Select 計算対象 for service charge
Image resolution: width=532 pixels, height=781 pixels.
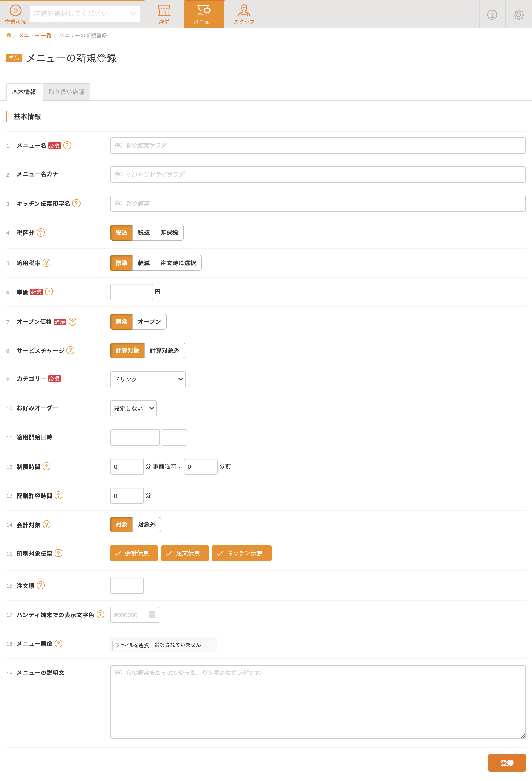click(127, 350)
